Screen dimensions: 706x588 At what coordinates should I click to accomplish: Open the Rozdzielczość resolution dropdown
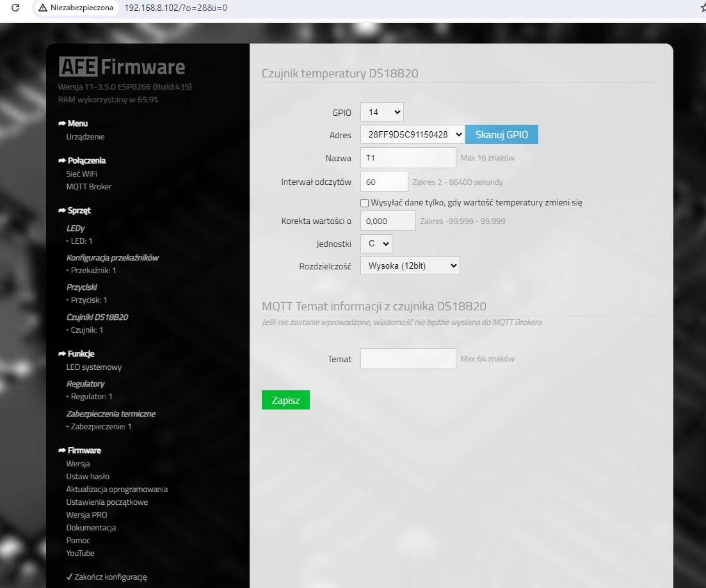(x=410, y=266)
